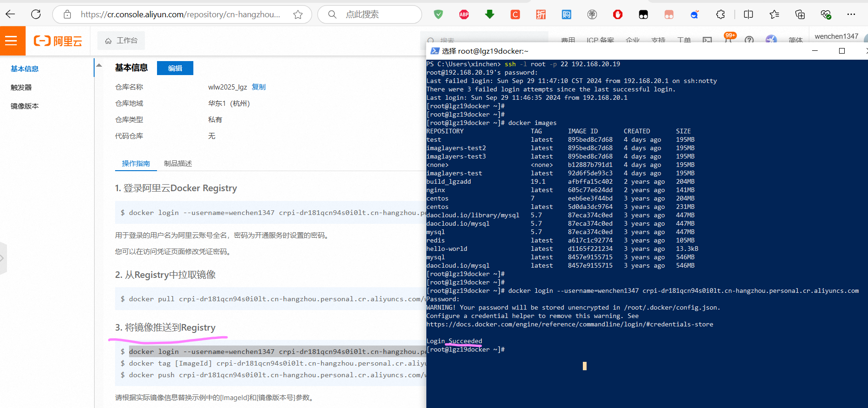Minimize the root@lgz19docker terminal window
This screenshot has height=408, width=868.
tap(815, 51)
